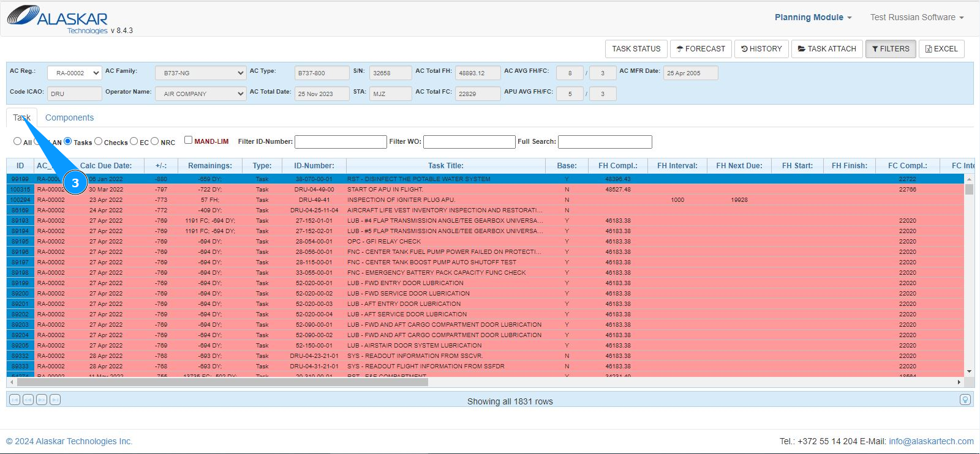980x454 pixels.
Task: Click the horizontal scroll left arrow
Action: 12,382
